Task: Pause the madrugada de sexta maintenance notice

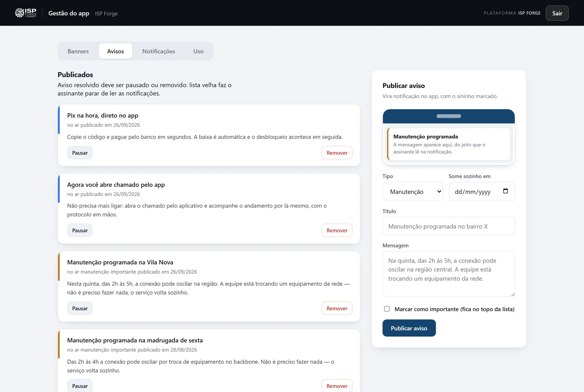Action: (x=80, y=386)
